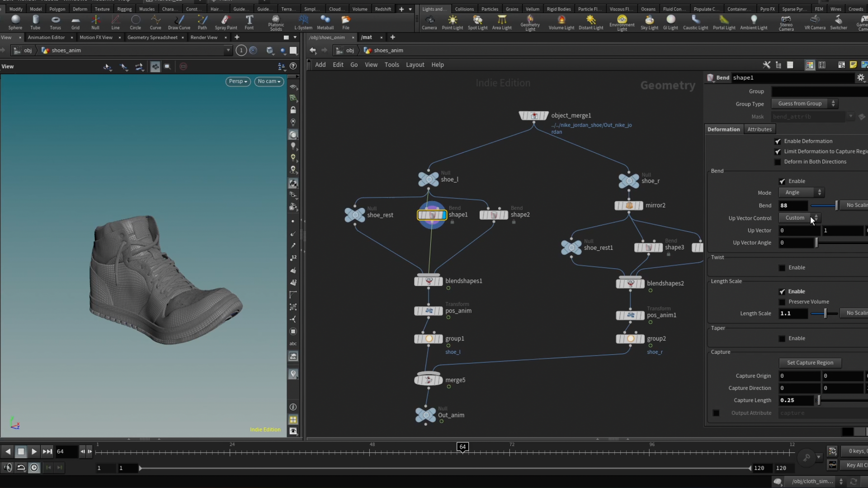Switch to the Attributes tab
This screenshot has width=868, height=488.
point(759,129)
